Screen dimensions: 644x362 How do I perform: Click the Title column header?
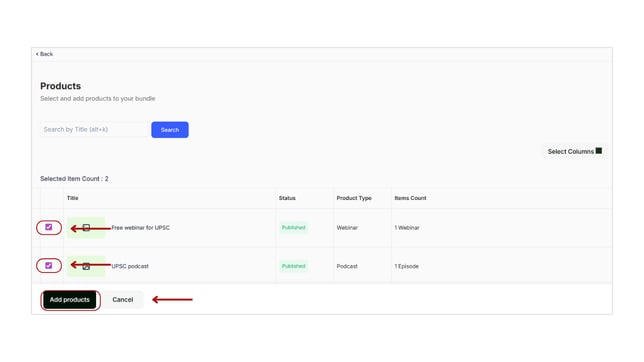click(x=73, y=198)
